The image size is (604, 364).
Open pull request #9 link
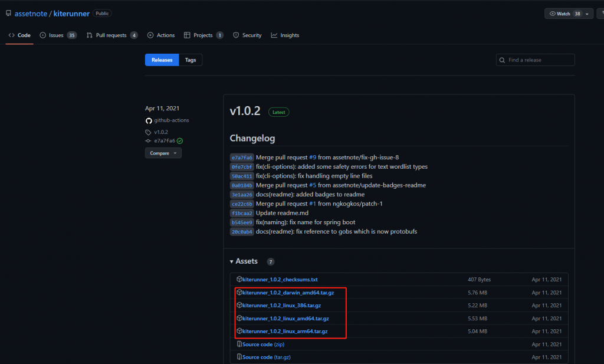(313, 157)
